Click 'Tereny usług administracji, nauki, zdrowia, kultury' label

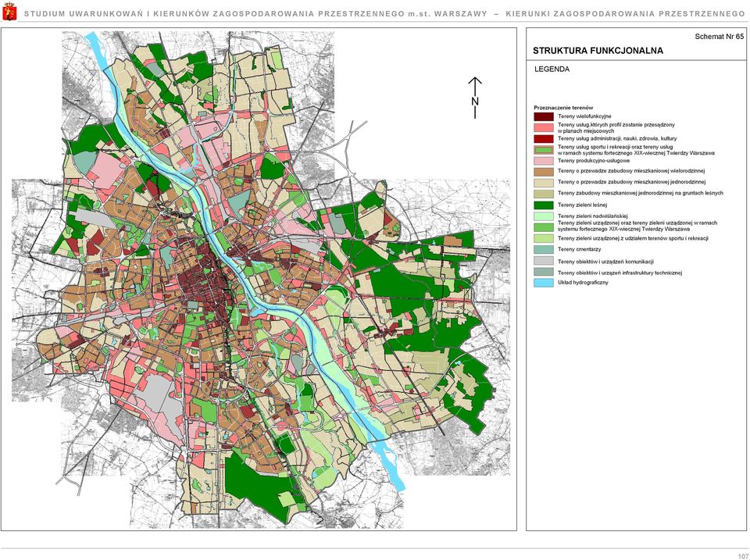coord(617,138)
